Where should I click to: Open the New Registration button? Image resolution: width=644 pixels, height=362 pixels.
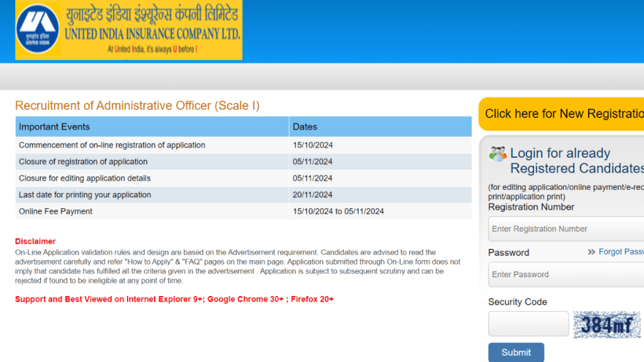pyautogui.click(x=563, y=114)
